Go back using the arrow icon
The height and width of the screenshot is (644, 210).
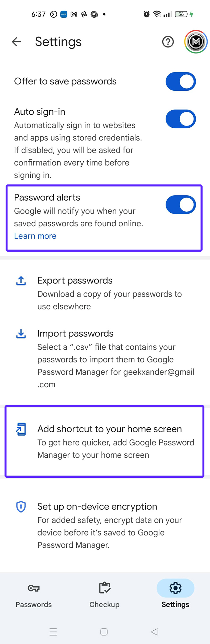[x=17, y=42]
